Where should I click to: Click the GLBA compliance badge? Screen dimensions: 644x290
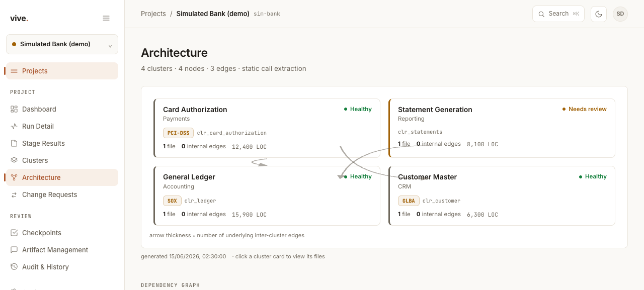tap(409, 201)
